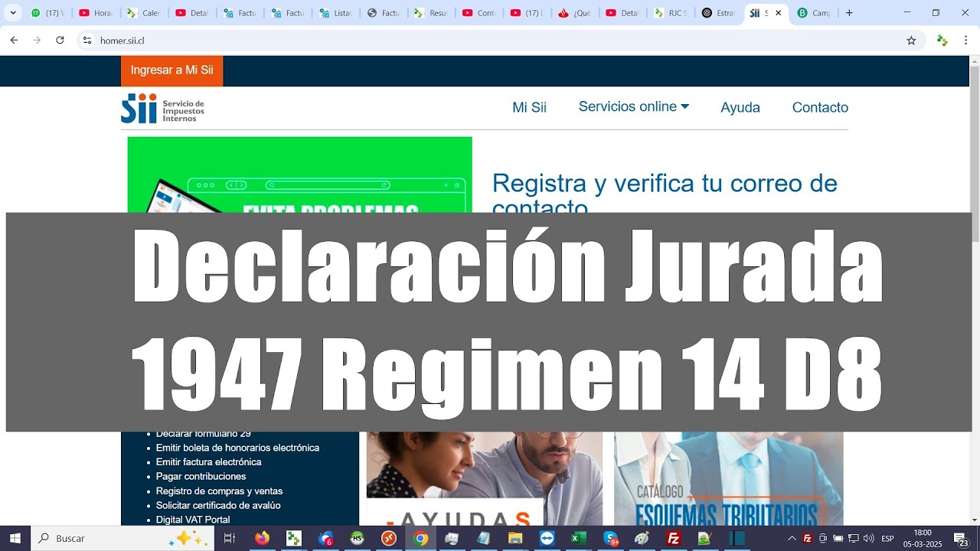Switch the ESP input language indicator
The width and height of the screenshot is (980, 551).
pyautogui.click(x=887, y=539)
